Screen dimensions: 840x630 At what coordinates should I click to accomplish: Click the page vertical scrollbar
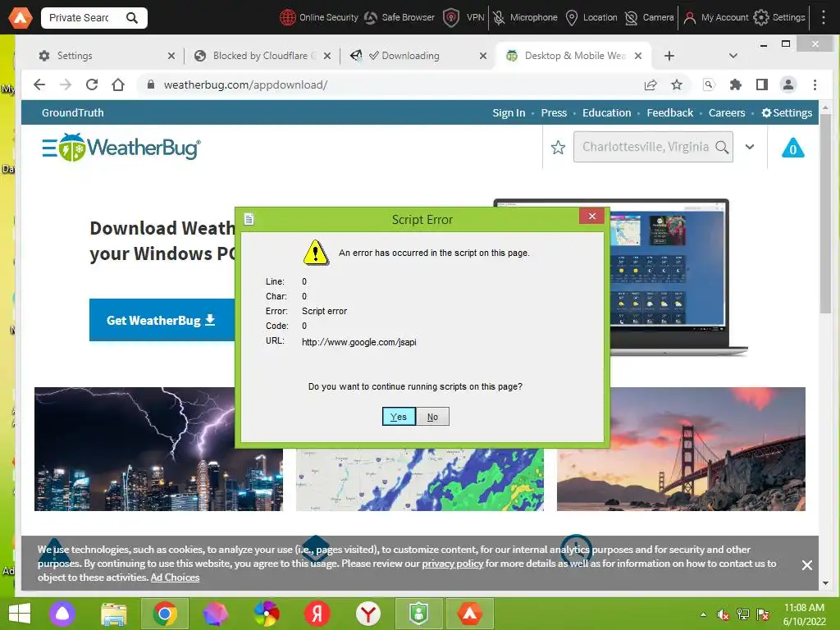pyautogui.click(x=825, y=214)
